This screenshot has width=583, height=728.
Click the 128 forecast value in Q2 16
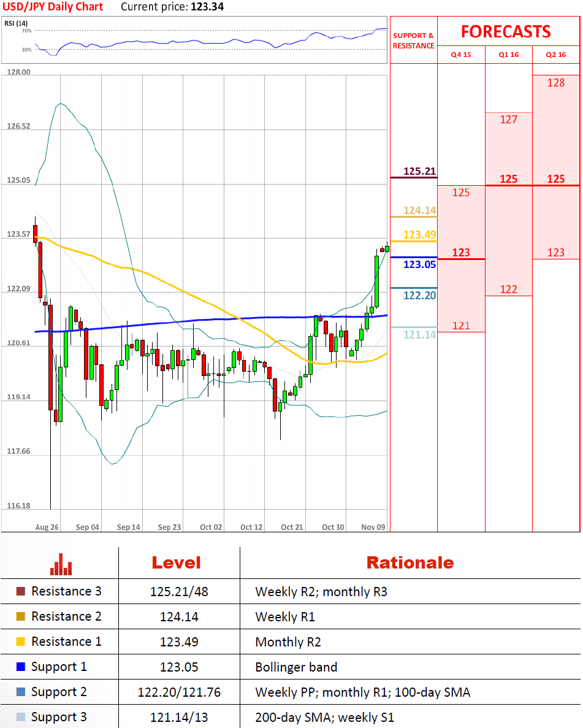[556, 83]
